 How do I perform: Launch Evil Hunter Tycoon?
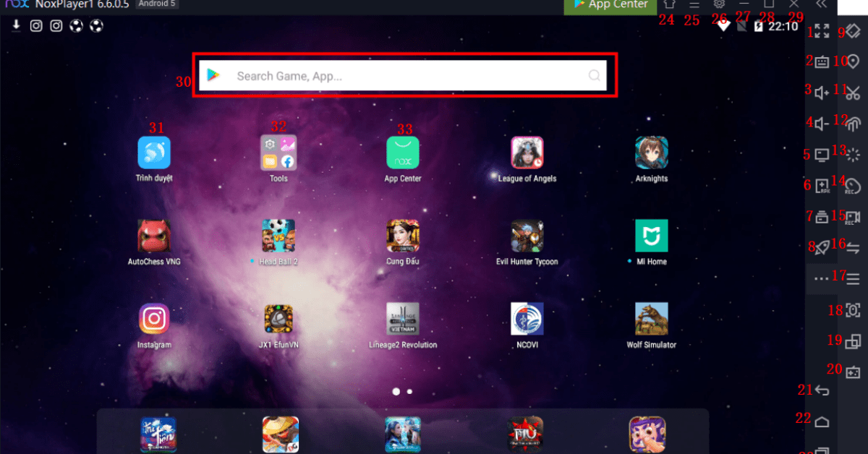click(527, 236)
